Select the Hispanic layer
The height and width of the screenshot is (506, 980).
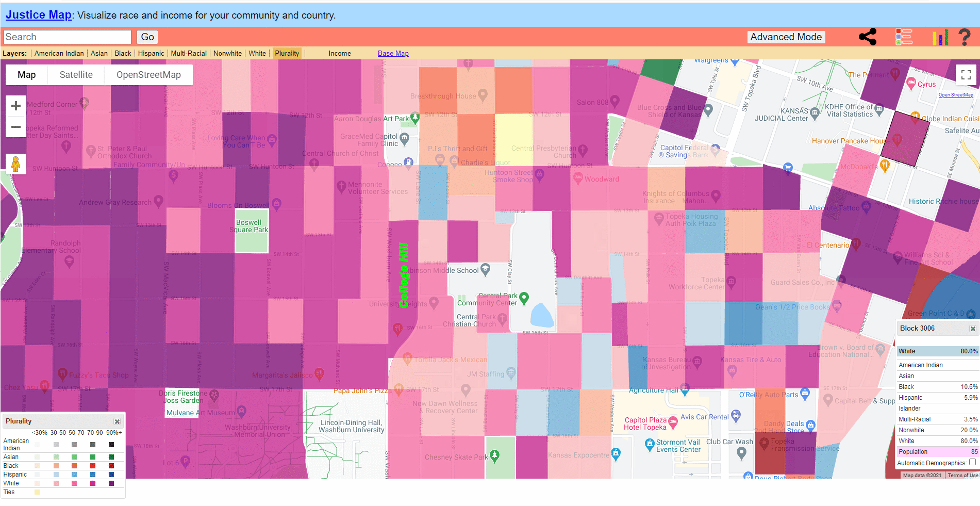point(151,53)
